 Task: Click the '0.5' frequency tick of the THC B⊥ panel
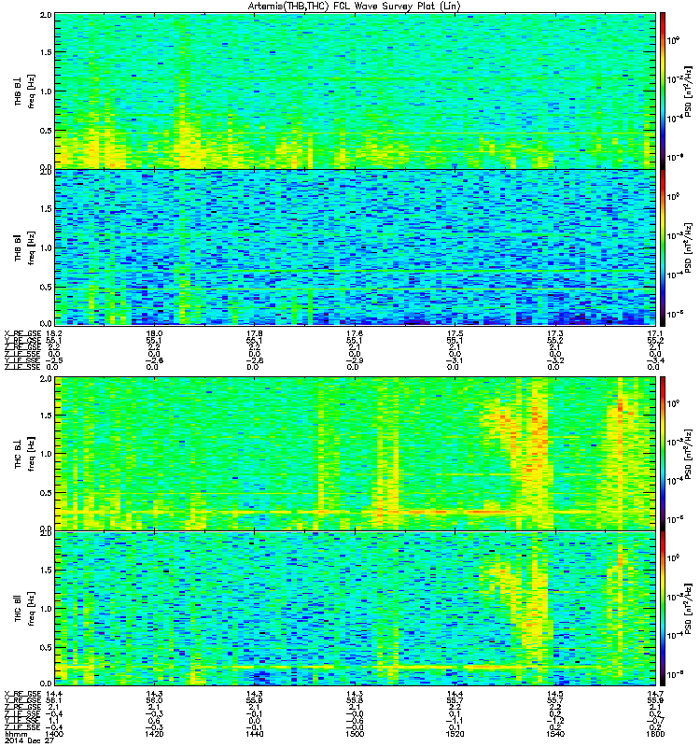pos(46,493)
